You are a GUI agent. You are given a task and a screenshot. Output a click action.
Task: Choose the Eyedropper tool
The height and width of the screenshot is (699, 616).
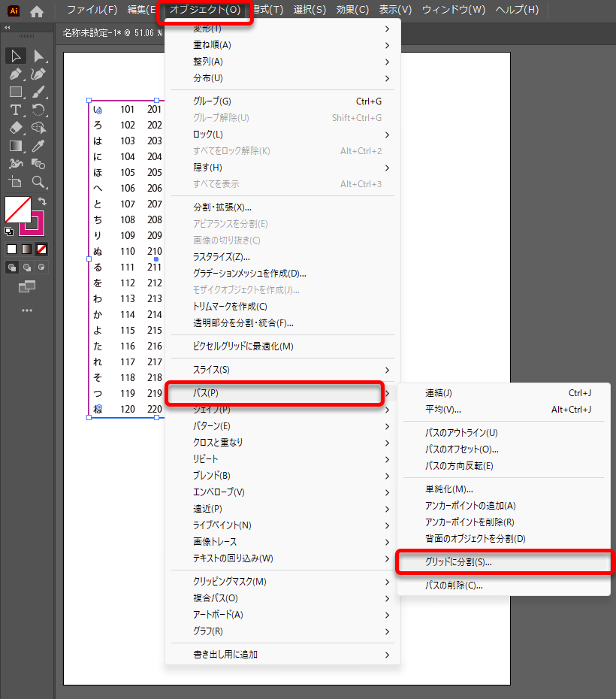pyautogui.click(x=38, y=146)
